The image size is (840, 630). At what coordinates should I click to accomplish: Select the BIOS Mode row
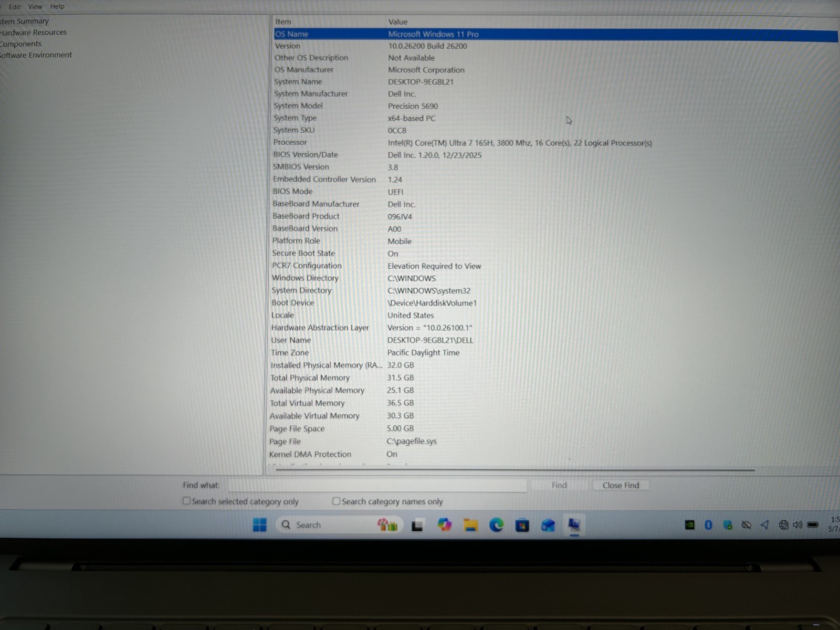coord(555,192)
